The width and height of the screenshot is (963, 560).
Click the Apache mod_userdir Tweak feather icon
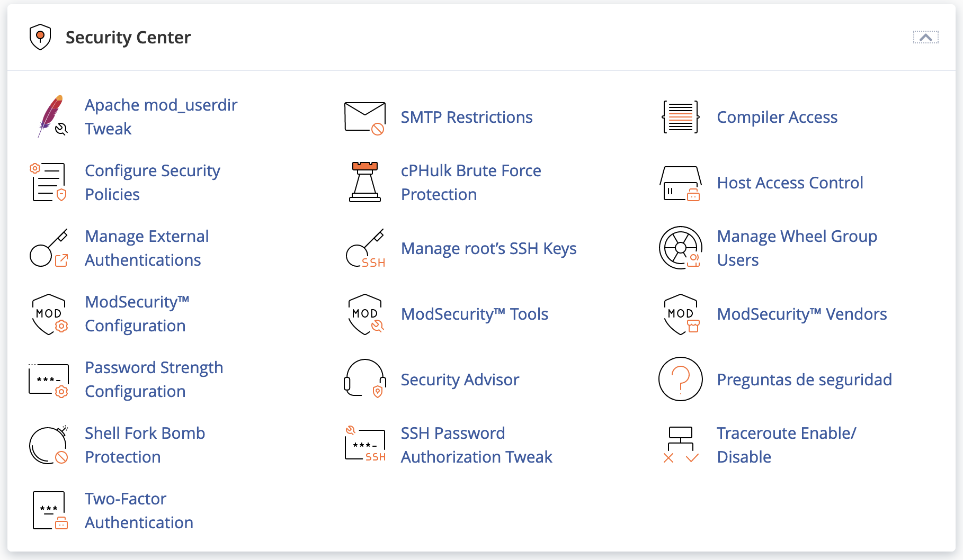[51, 116]
